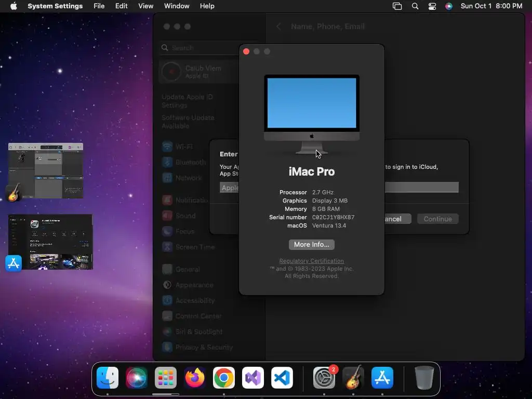This screenshot has width=532, height=399.
Task: Click the Display 3 MB graphics value
Action: (x=330, y=201)
